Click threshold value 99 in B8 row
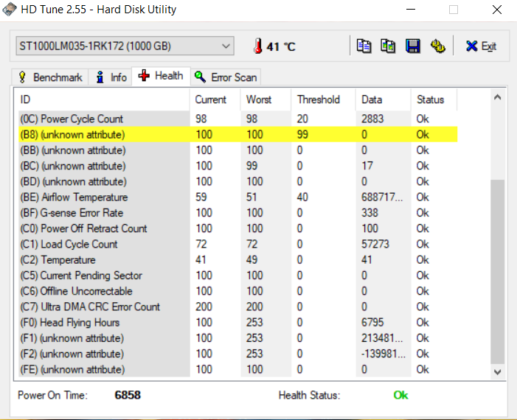Viewport: 517px width, 420px height. (302, 134)
